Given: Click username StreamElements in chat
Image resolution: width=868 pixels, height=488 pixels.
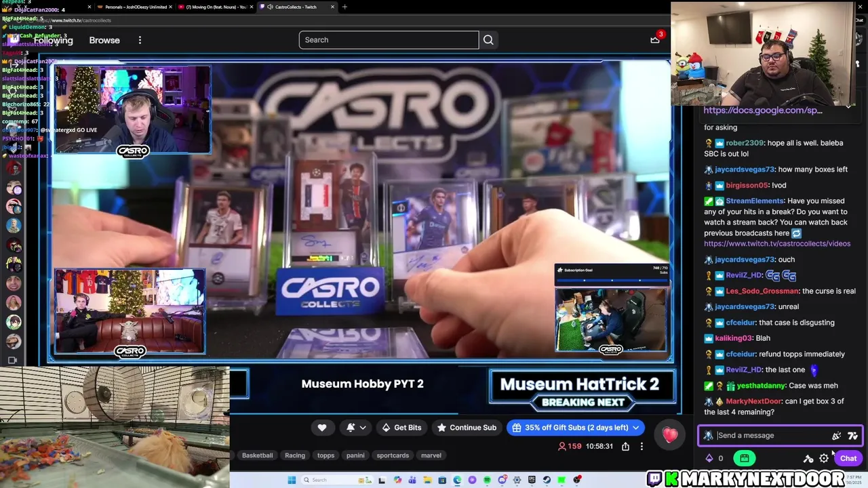Looking at the screenshot, I should 755,201.
